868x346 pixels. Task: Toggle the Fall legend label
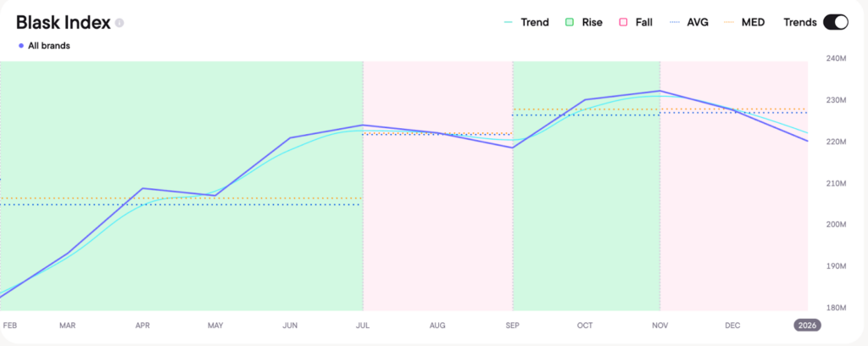[643, 22]
